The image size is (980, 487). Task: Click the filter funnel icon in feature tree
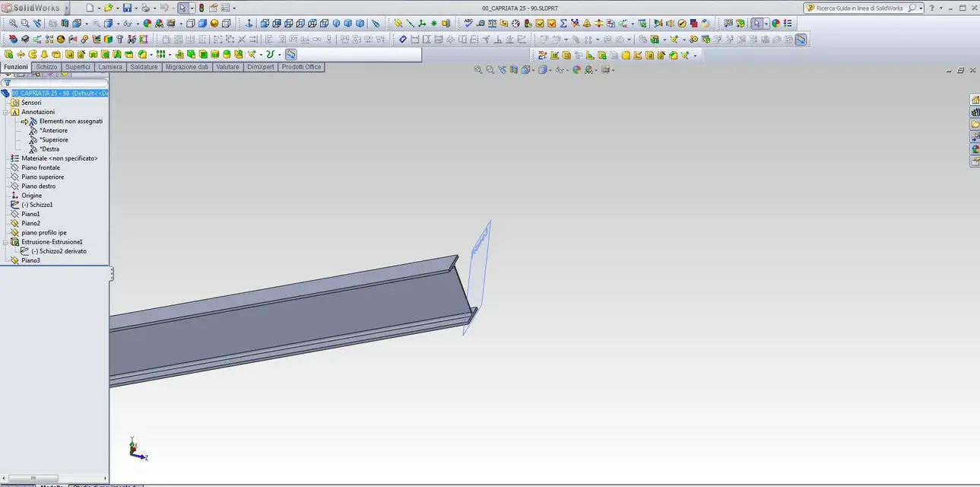tap(7, 83)
